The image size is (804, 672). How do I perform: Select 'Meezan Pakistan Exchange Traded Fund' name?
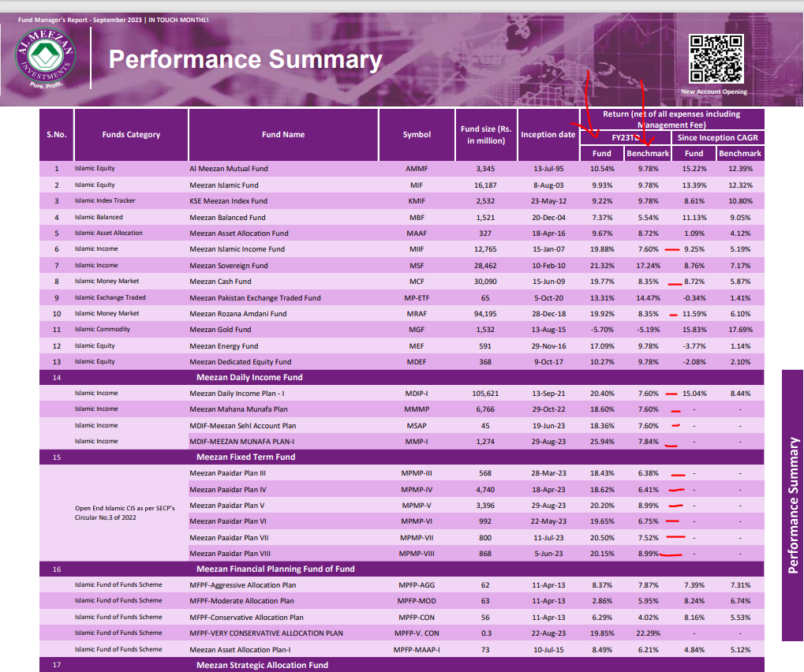click(256, 298)
